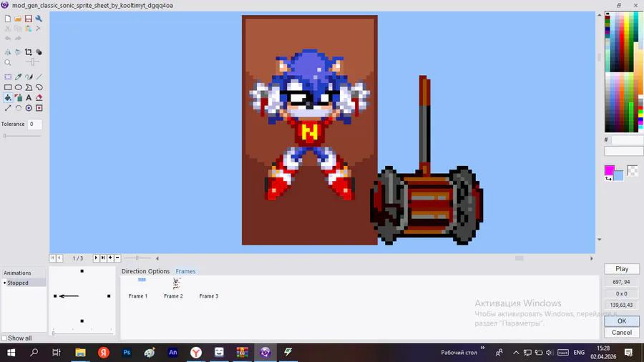Swap foreground and background colors
644x362 pixels.
pyautogui.click(x=608, y=179)
